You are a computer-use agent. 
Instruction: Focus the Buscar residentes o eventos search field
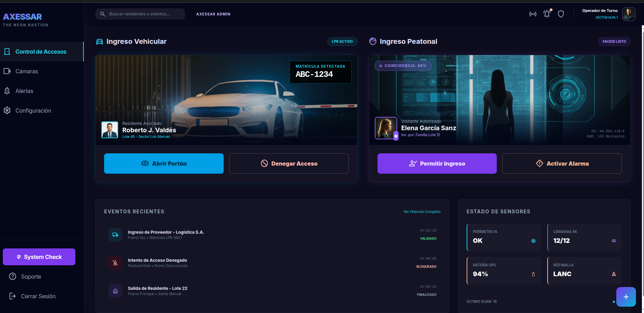[144, 14]
